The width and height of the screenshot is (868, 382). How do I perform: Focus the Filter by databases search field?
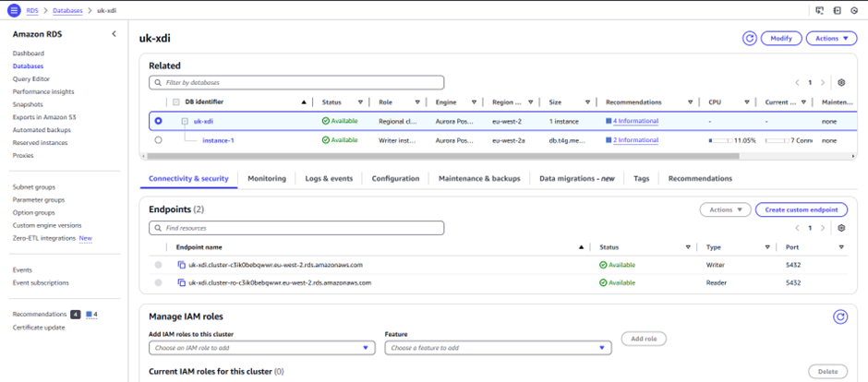[296, 82]
